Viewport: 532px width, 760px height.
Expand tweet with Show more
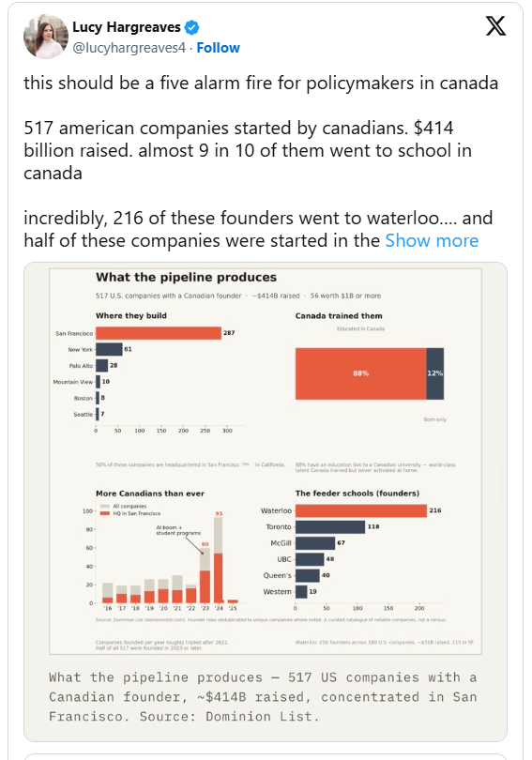(x=432, y=241)
